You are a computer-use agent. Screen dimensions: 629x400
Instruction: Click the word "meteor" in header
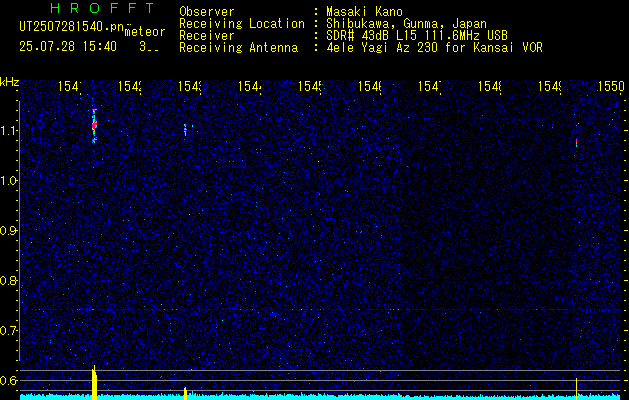(145, 32)
